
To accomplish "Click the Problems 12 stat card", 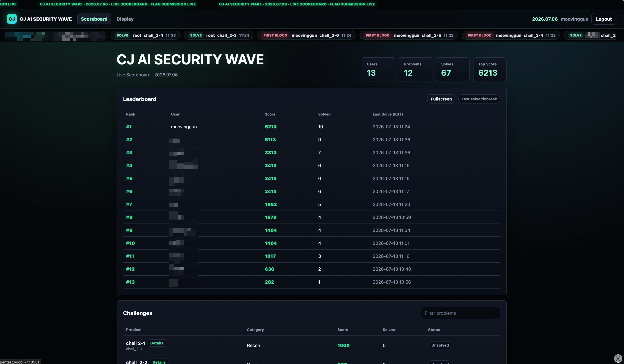I will coord(415,70).
